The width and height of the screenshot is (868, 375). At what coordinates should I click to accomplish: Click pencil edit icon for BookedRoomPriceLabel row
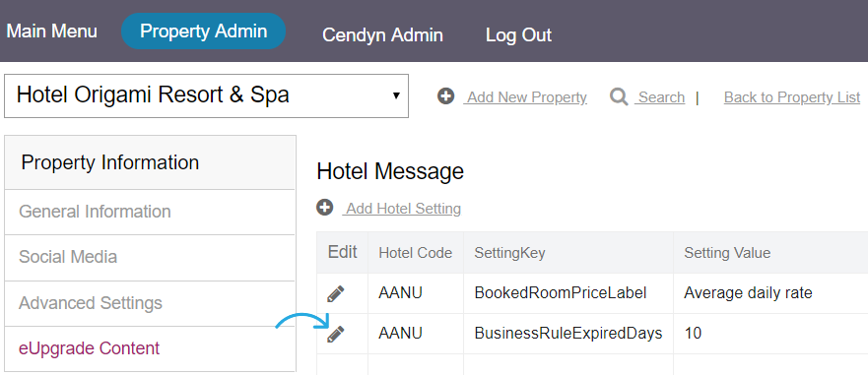pyautogui.click(x=335, y=293)
